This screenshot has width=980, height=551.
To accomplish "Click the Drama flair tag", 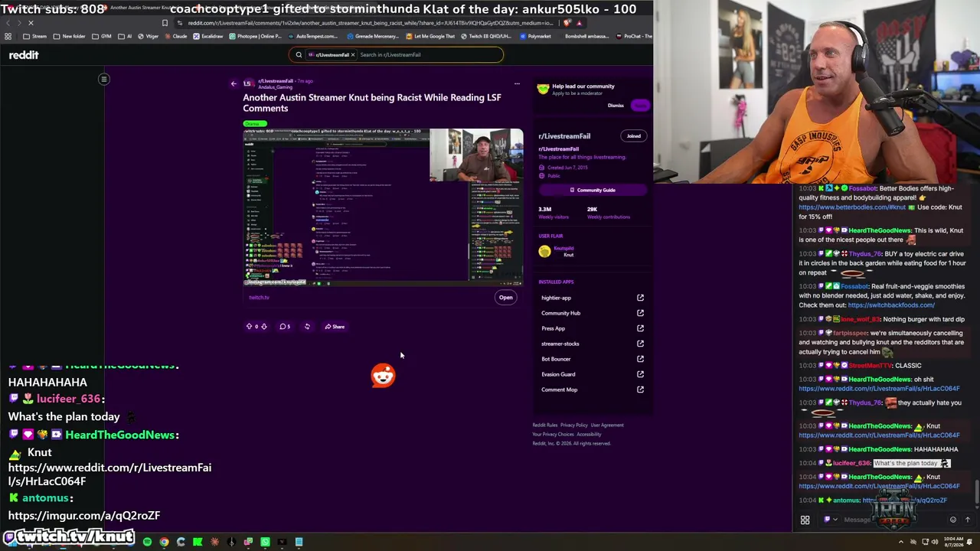I will point(254,123).
